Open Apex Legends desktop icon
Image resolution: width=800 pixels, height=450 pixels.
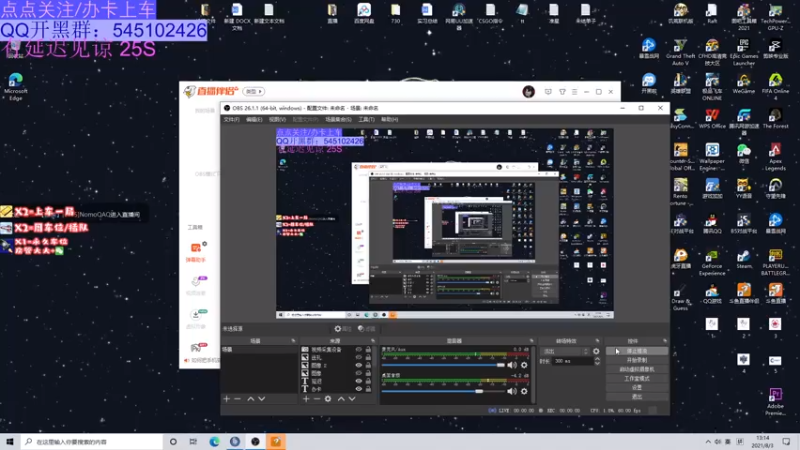pyautogui.click(x=775, y=157)
